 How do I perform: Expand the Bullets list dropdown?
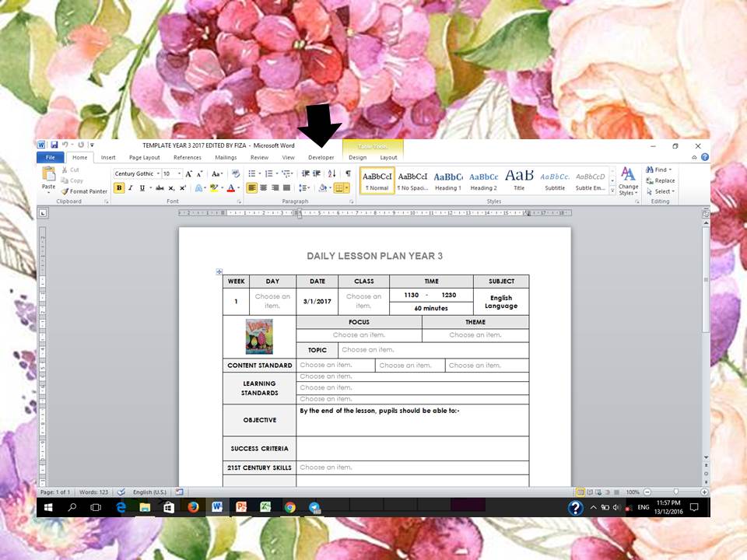[258, 173]
